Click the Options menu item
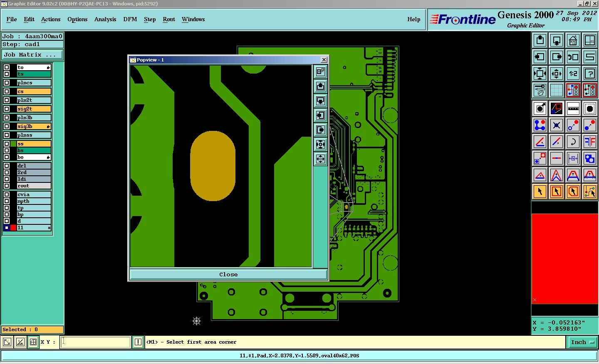599x364 pixels. 77,20
